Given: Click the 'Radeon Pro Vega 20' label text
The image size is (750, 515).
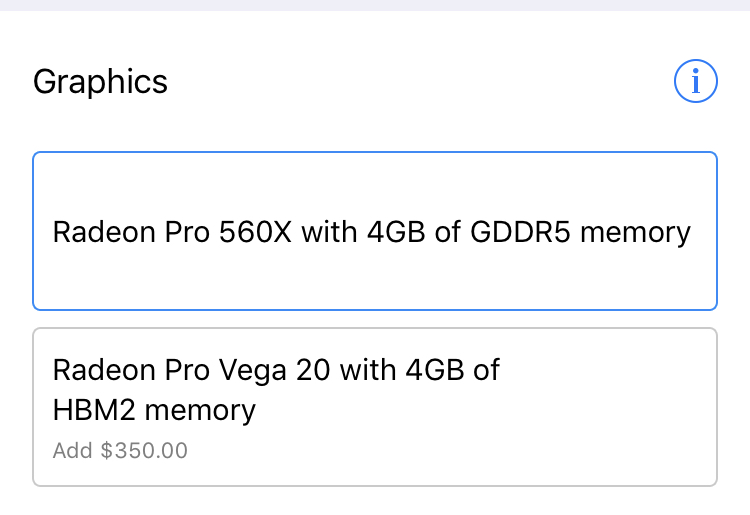Looking at the screenshot, I should click(191, 370).
